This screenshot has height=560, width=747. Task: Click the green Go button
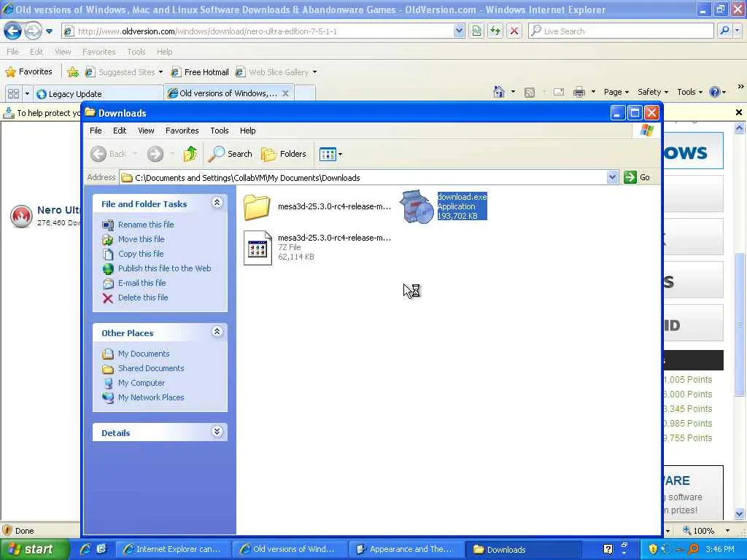637,177
